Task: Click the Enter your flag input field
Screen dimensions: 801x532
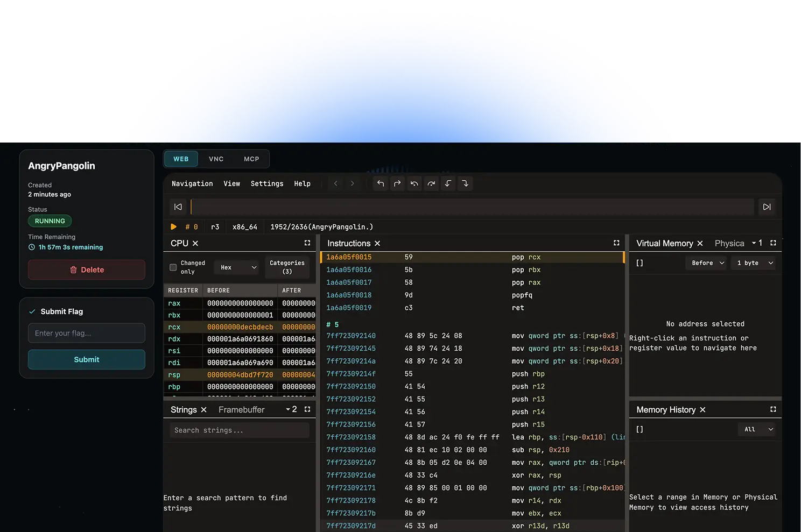Action: (x=87, y=333)
